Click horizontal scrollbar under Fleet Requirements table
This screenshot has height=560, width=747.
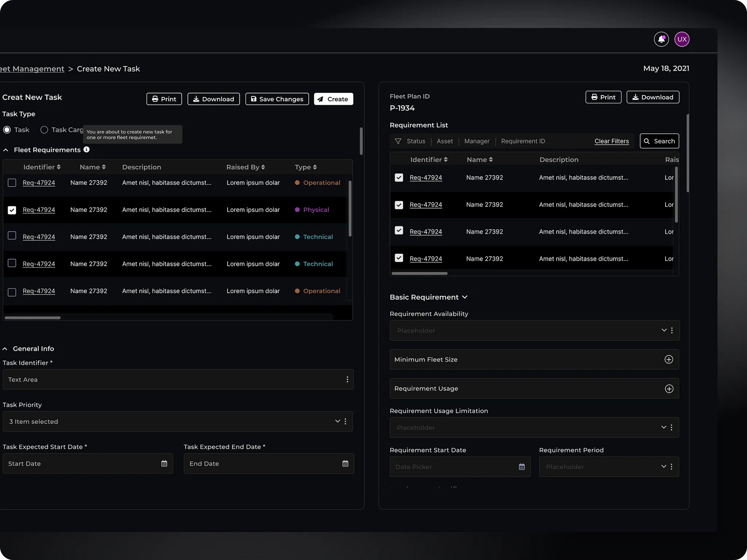point(32,318)
